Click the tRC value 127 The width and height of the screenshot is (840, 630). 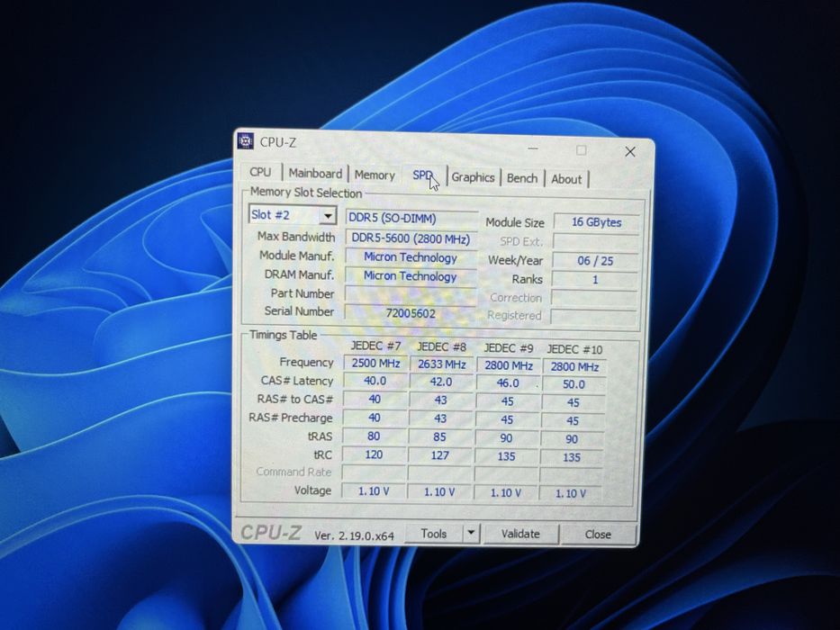tap(440, 456)
